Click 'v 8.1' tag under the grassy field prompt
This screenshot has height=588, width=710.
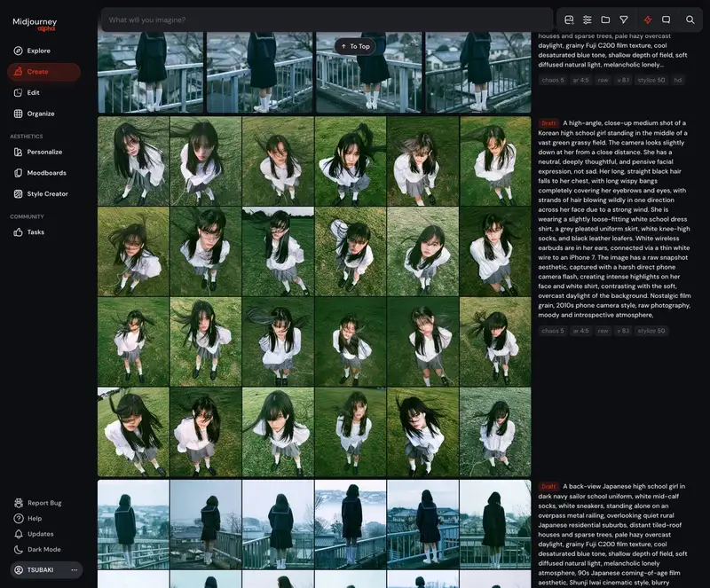pos(623,331)
